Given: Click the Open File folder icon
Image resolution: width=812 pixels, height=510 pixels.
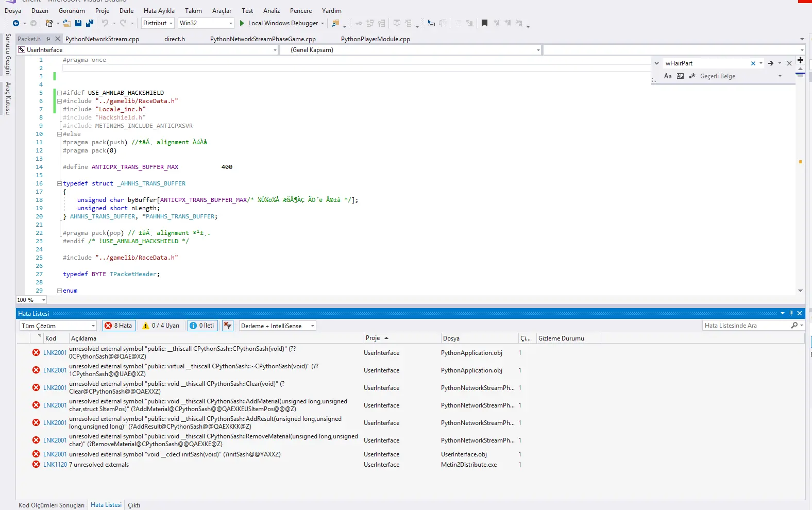Looking at the screenshot, I should pyautogui.click(x=67, y=23).
